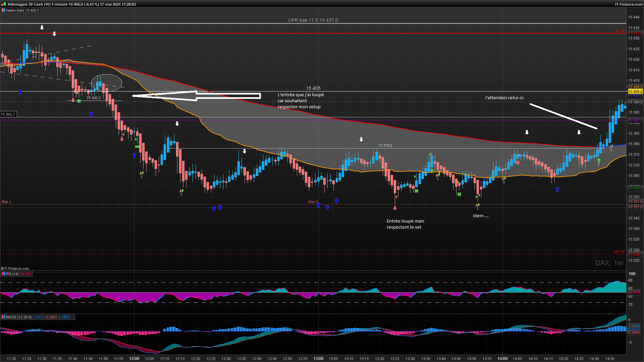Select the MACD (12 26 9) indicator label
The height and width of the screenshot is (362, 644).
point(19,317)
